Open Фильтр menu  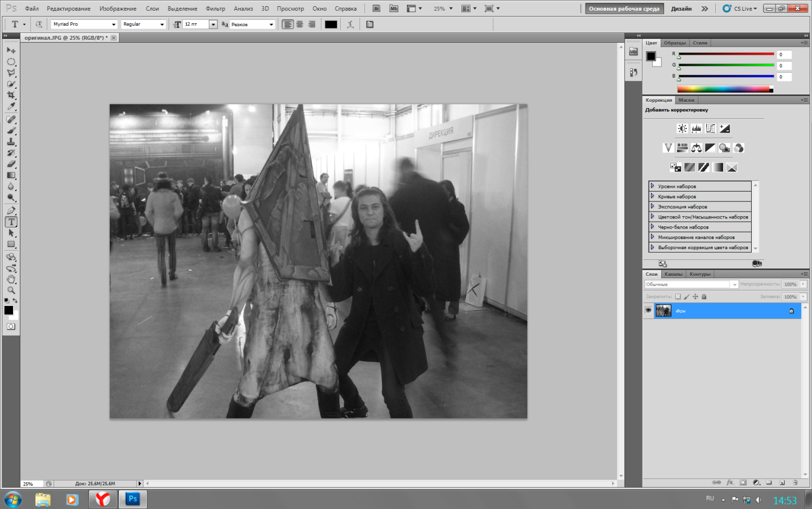coord(215,9)
